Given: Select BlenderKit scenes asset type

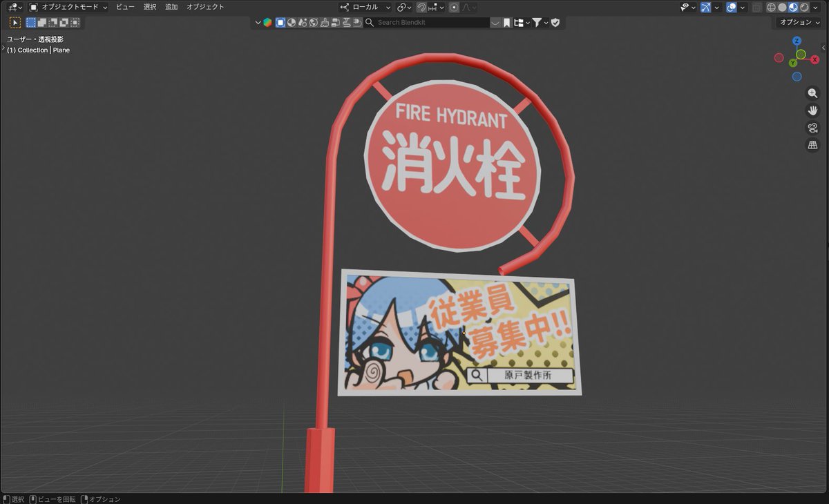Looking at the screenshot, I should [x=303, y=22].
